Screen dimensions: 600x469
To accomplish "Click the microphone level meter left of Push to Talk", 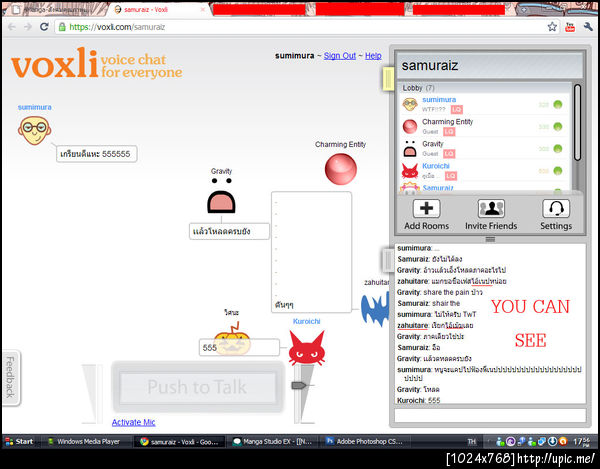I will (92, 394).
